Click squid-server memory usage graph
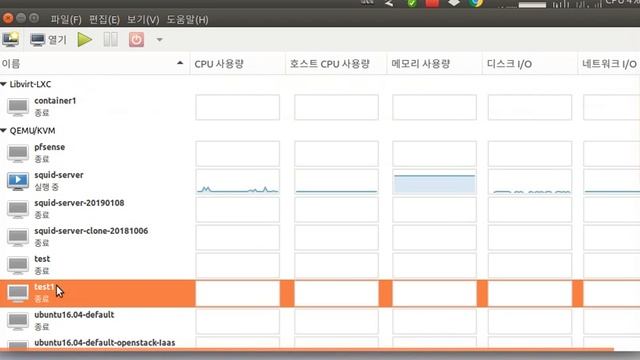Viewport: 640px width, 360px height. tap(434, 181)
